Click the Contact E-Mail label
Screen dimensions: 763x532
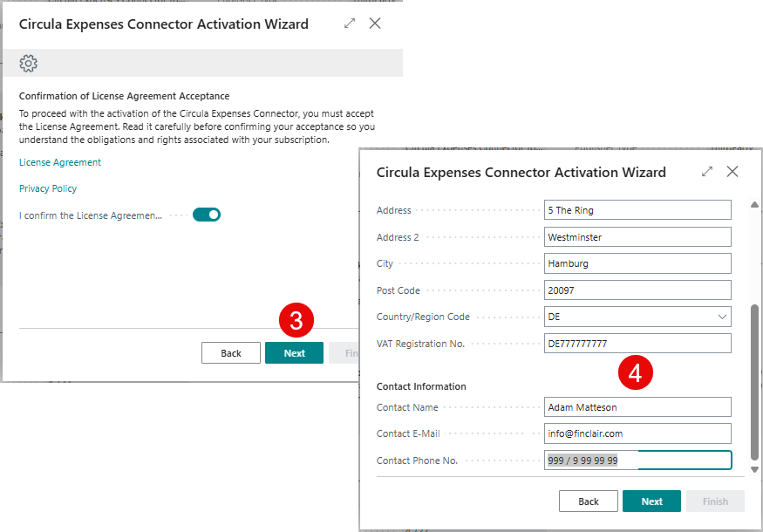[408, 433]
